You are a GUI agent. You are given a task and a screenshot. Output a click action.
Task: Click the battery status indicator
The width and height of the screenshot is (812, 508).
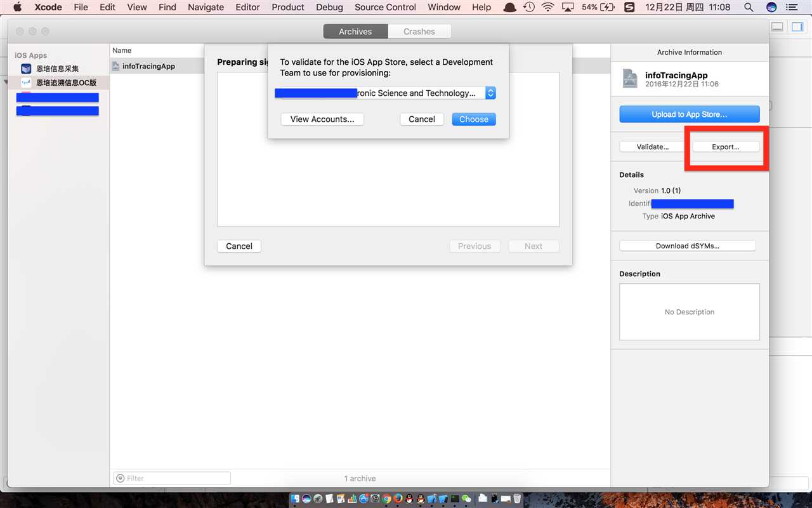click(x=598, y=7)
